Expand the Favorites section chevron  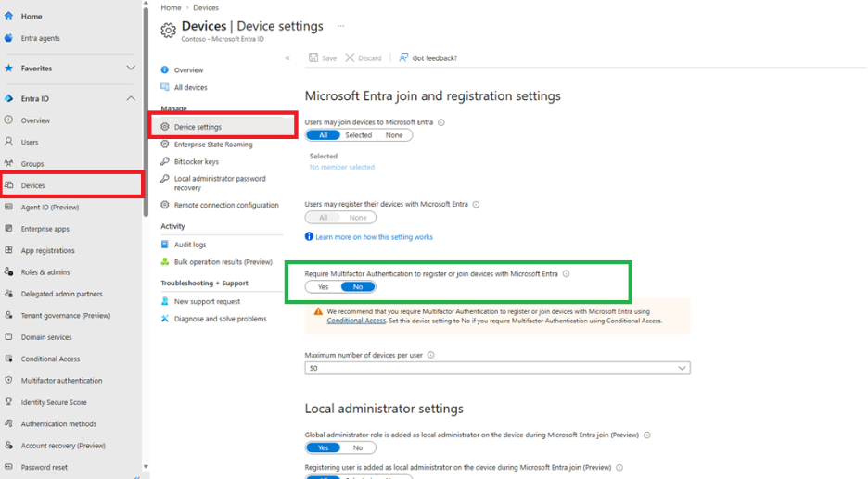[x=131, y=68]
